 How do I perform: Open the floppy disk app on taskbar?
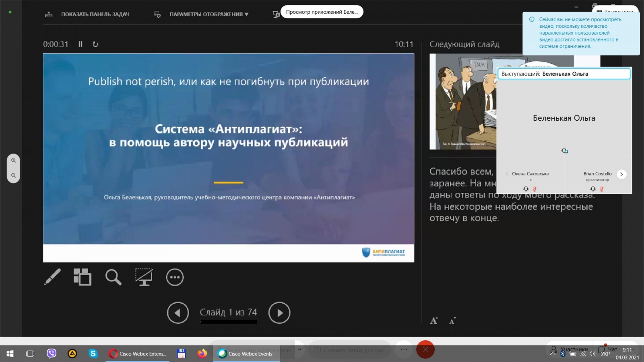182,354
